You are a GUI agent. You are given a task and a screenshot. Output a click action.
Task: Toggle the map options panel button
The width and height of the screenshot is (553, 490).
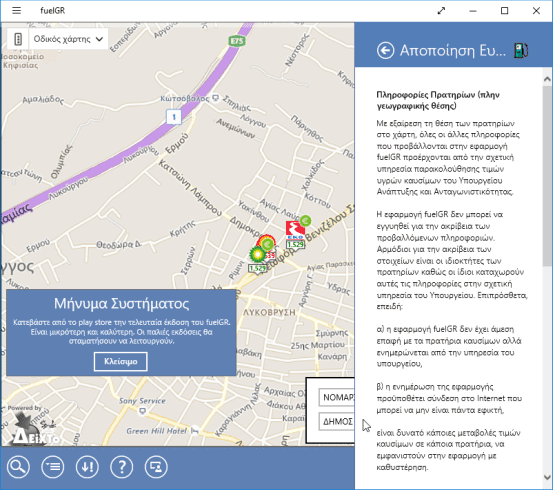(18, 39)
